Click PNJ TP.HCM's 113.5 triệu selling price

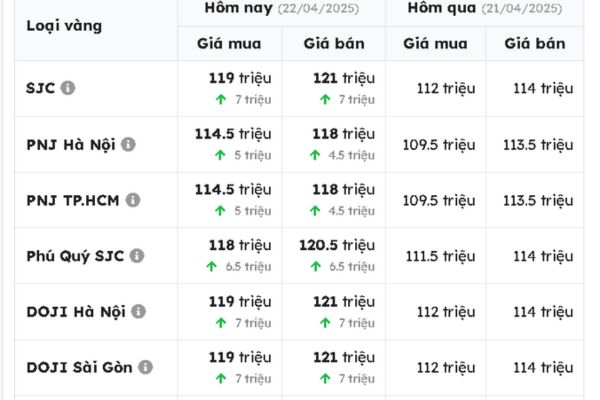[x=539, y=200]
